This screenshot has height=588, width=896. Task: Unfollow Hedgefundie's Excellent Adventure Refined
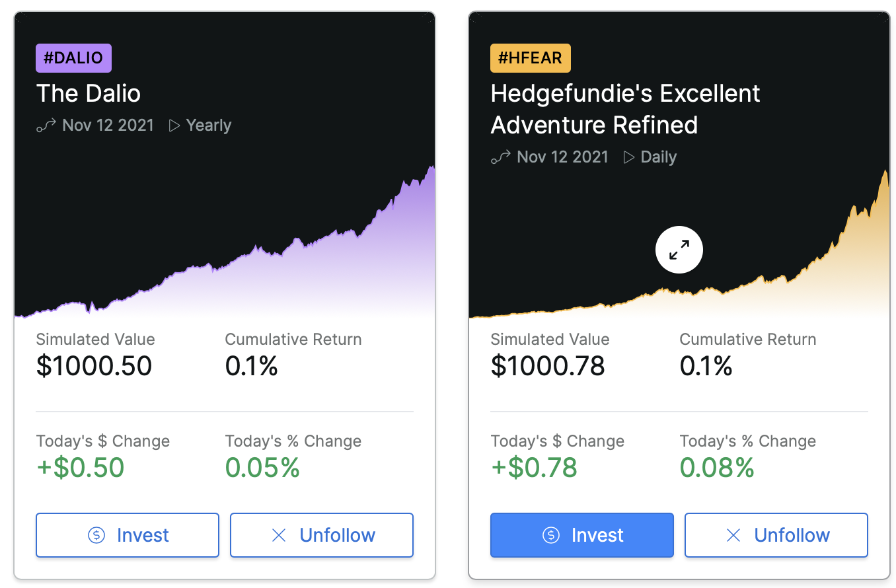point(776,535)
